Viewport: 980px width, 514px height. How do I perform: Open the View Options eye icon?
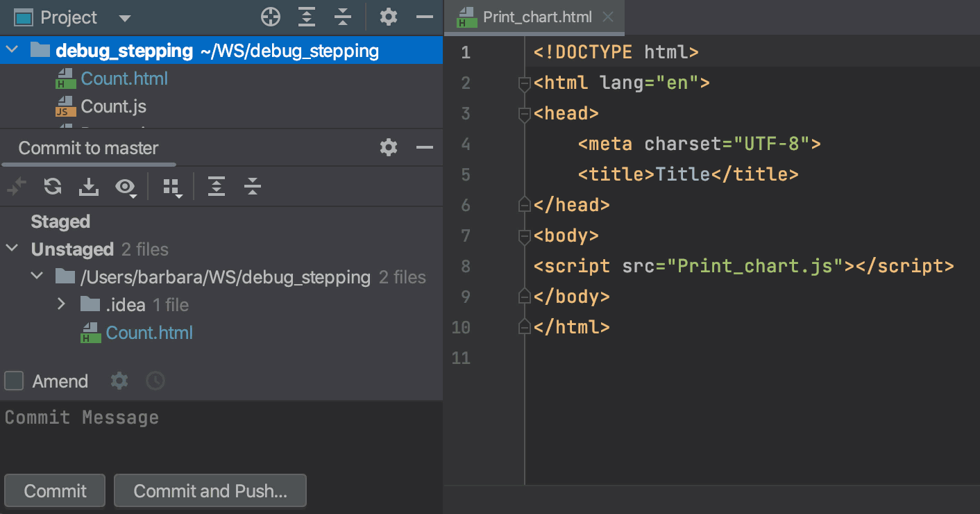click(126, 187)
